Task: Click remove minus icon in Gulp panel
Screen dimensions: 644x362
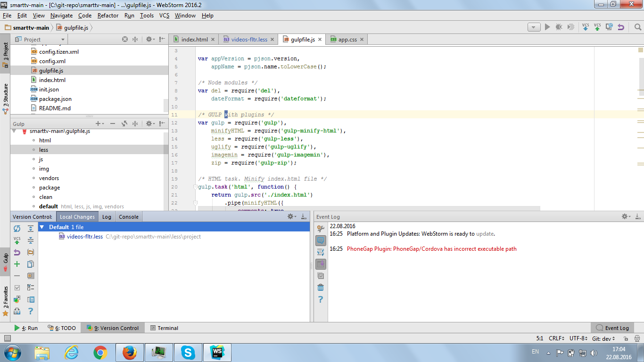Action: (x=113, y=123)
